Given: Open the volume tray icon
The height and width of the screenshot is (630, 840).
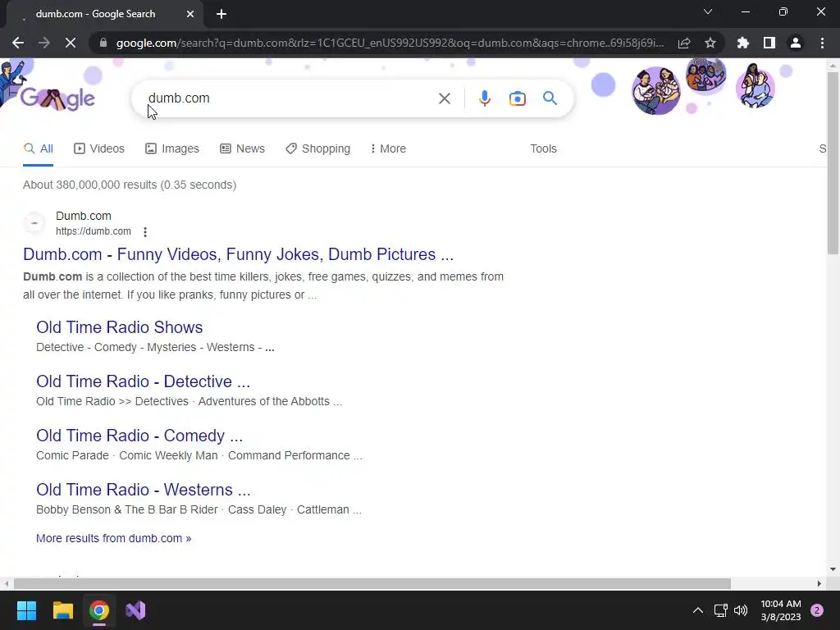Looking at the screenshot, I should pyautogui.click(x=741, y=610).
